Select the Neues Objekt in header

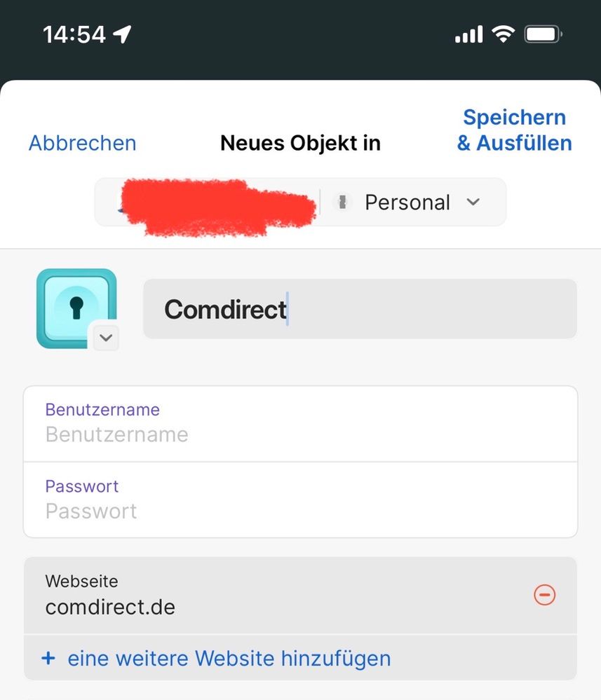click(300, 143)
